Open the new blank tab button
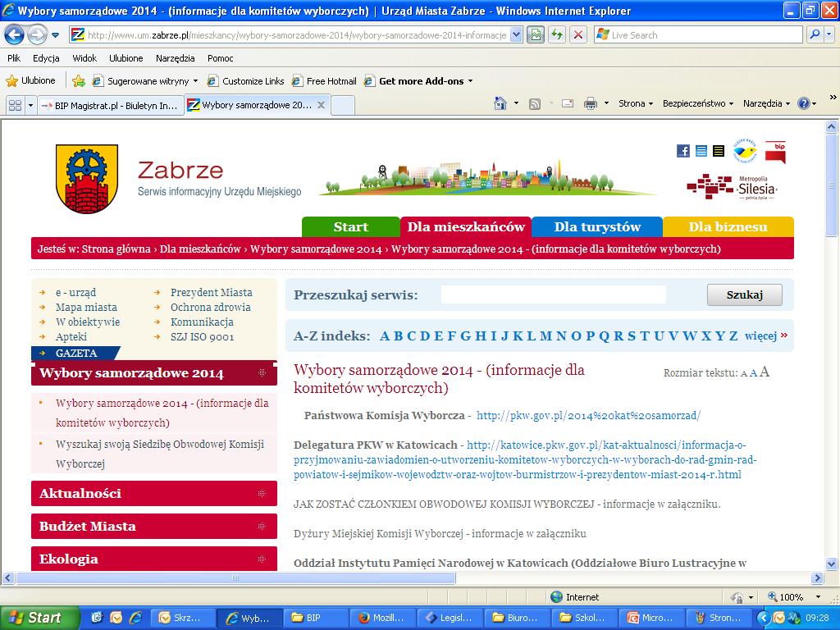Viewport: 840px width, 630px height. click(343, 106)
